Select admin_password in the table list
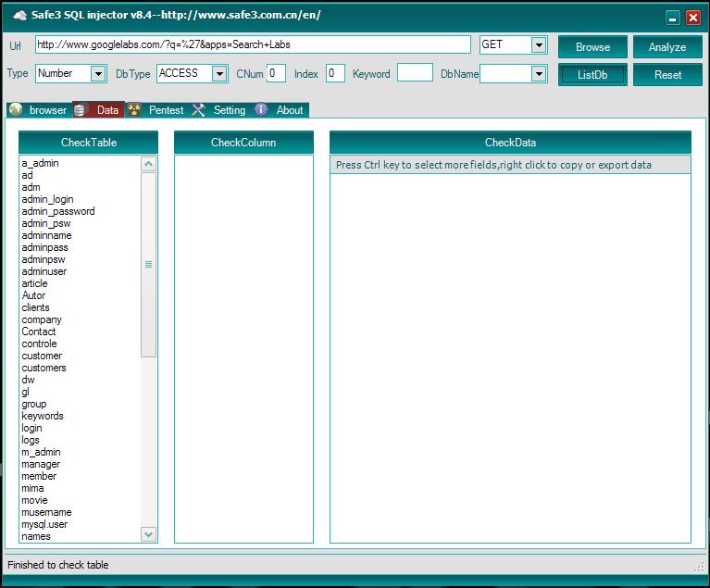 click(x=58, y=211)
